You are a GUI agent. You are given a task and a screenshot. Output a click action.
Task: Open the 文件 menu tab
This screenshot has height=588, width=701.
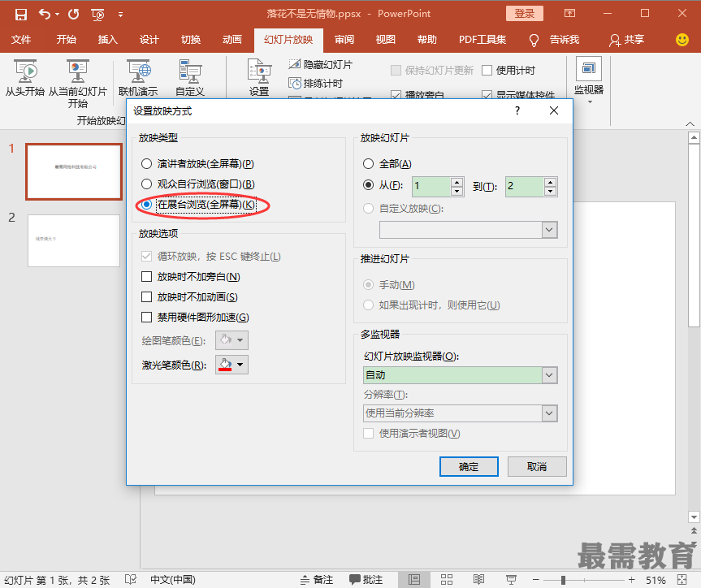(21, 40)
